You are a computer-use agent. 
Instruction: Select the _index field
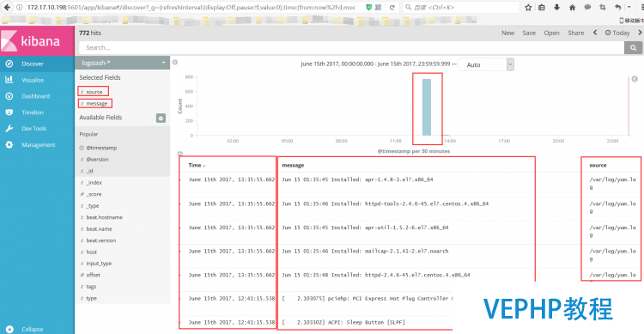click(x=94, y=182)
